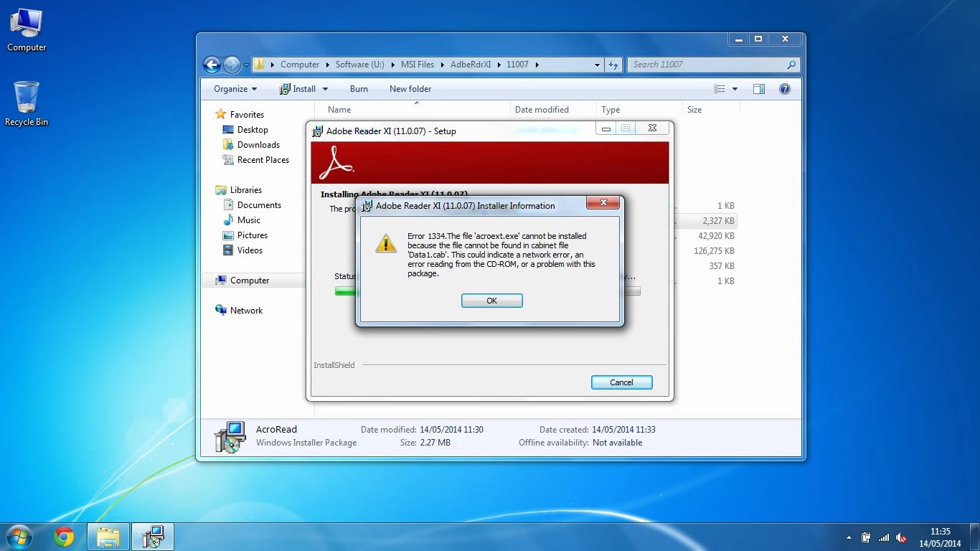Open Recent Places in Favorites
980x551 pixels.
[x=263, y=160]
